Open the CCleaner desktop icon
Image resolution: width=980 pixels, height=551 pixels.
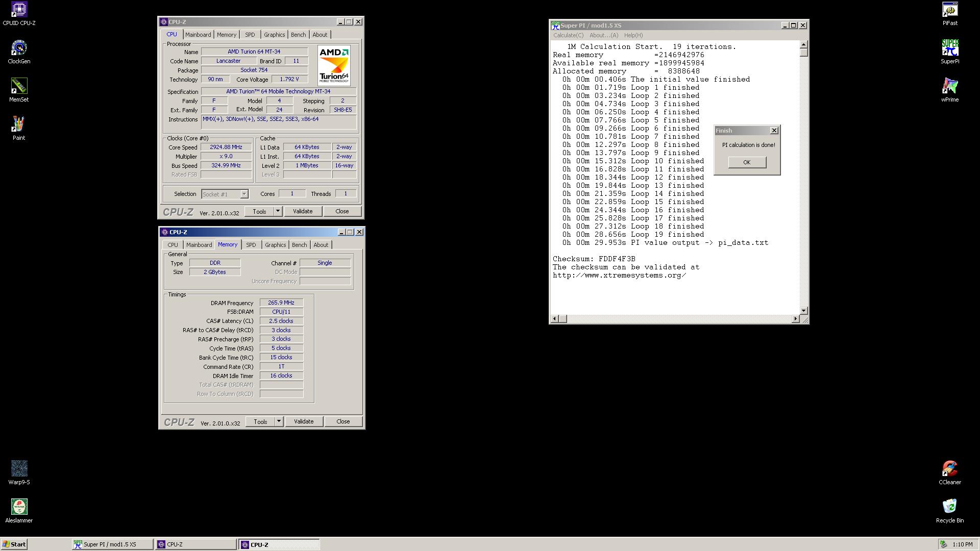[x=950, y=473]
